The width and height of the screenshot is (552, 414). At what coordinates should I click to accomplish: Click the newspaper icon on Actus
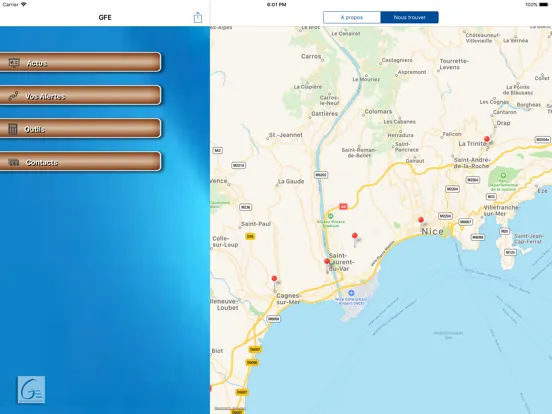click(x=14, y=63)
